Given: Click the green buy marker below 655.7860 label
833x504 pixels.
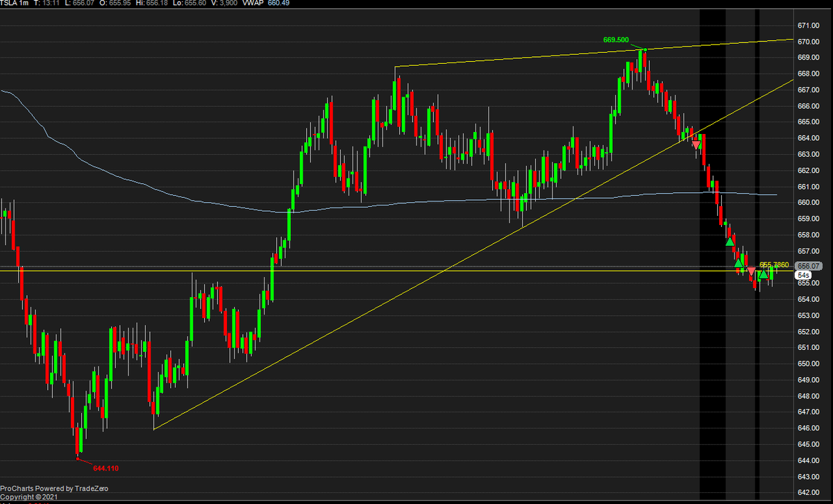Looking at the screenshot, I should coord(763,275).
